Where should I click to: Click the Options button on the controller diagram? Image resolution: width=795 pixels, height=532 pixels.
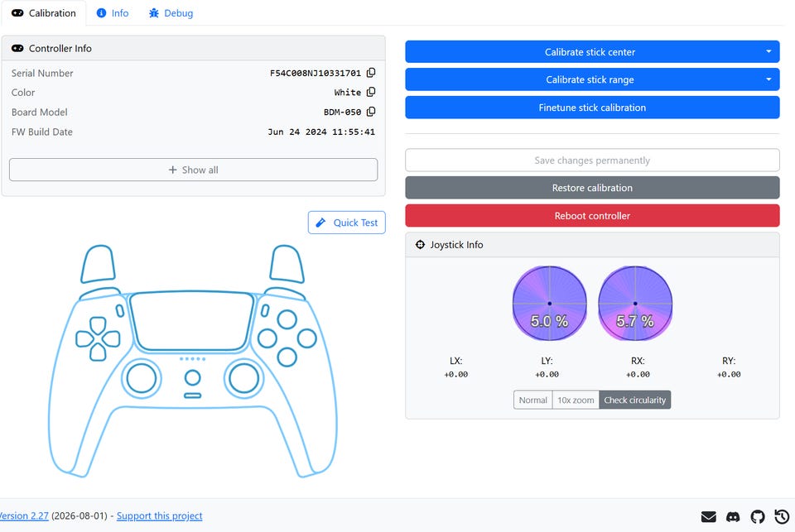(x=265, y=310)
